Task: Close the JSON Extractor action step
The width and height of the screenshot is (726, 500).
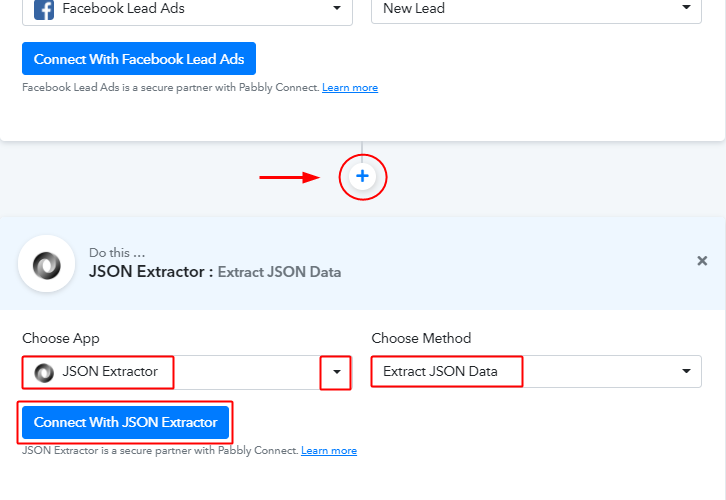Action: pyautogui.click(x=702, y=261)
